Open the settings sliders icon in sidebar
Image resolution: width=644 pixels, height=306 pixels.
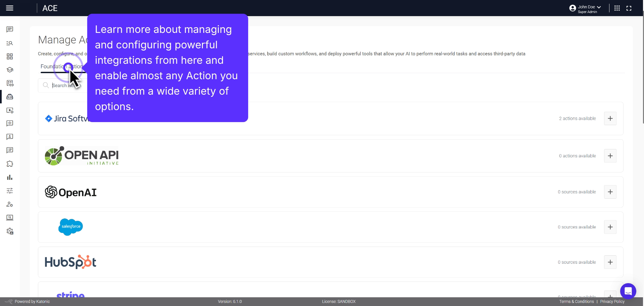pos(10,191)
